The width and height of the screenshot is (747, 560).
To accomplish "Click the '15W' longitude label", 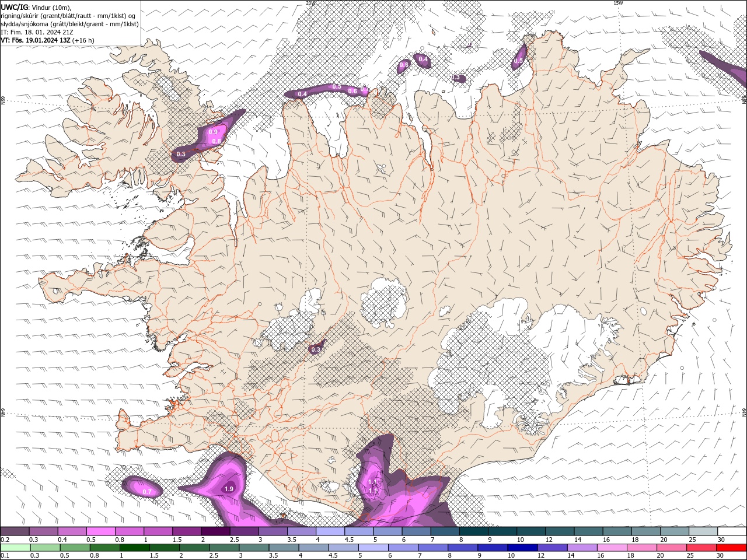I will click(618, 3).
